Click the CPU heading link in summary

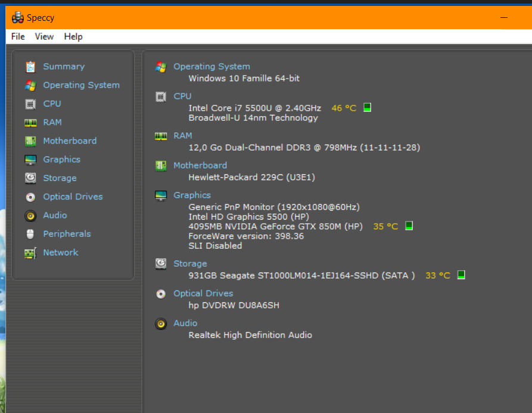tap(182, 96)
